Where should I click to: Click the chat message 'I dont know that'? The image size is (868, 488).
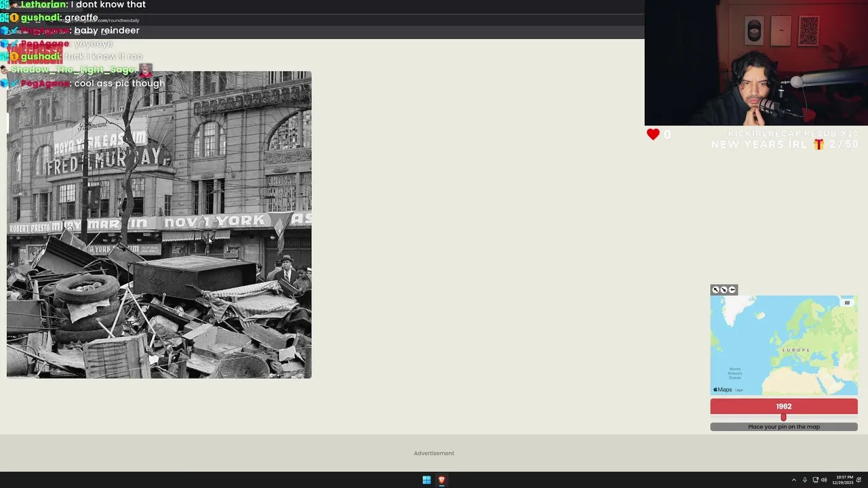click(x=108, y=5)
